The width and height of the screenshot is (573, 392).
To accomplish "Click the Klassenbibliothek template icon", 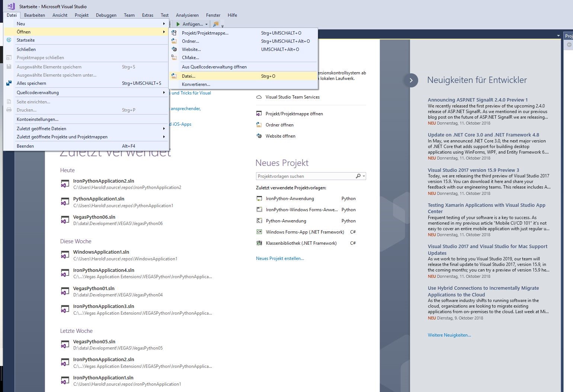I will [259, 243].
